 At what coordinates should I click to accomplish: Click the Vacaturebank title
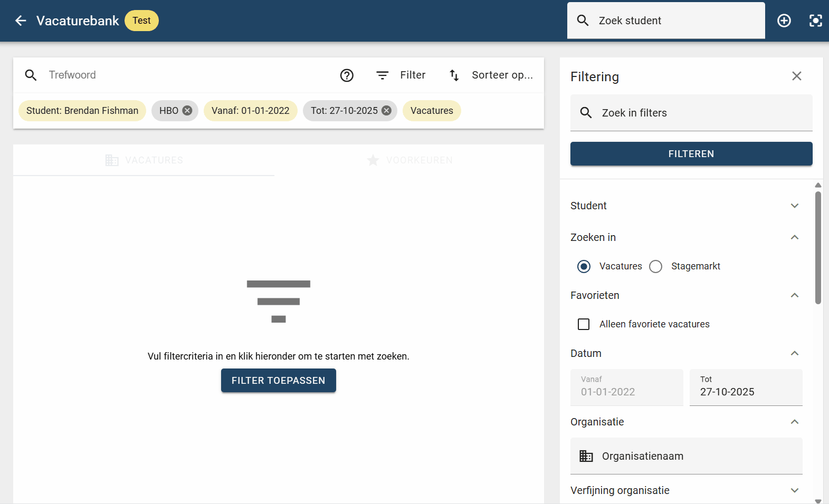(78, 21)
